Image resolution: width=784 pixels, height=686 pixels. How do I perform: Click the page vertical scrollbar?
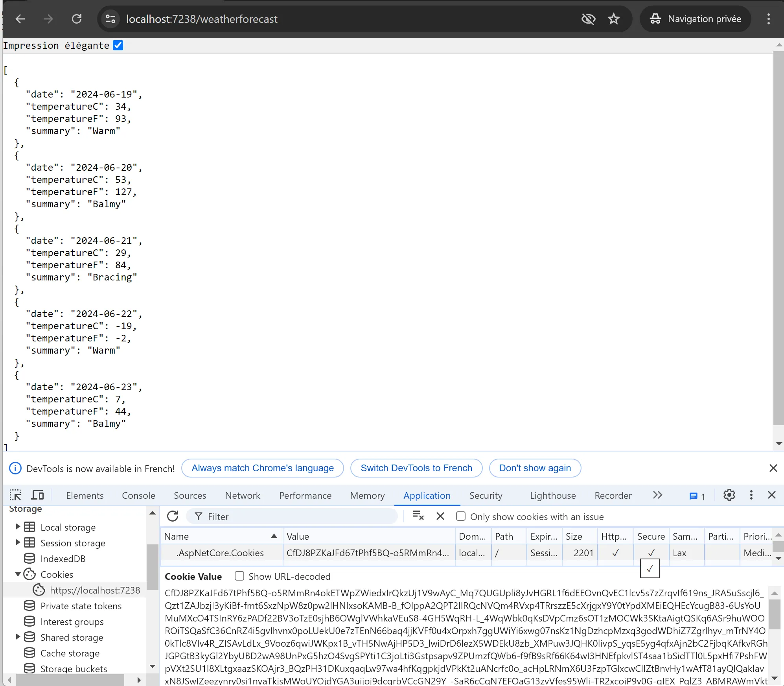tap(778, 236)
